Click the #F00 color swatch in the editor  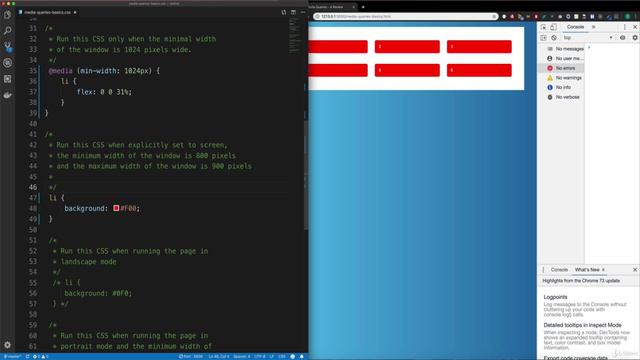coord(116,208)
